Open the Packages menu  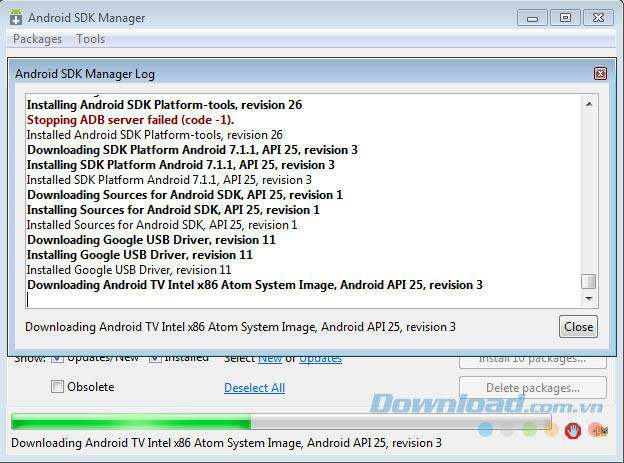pyautogui.click(x=37, y=39)
